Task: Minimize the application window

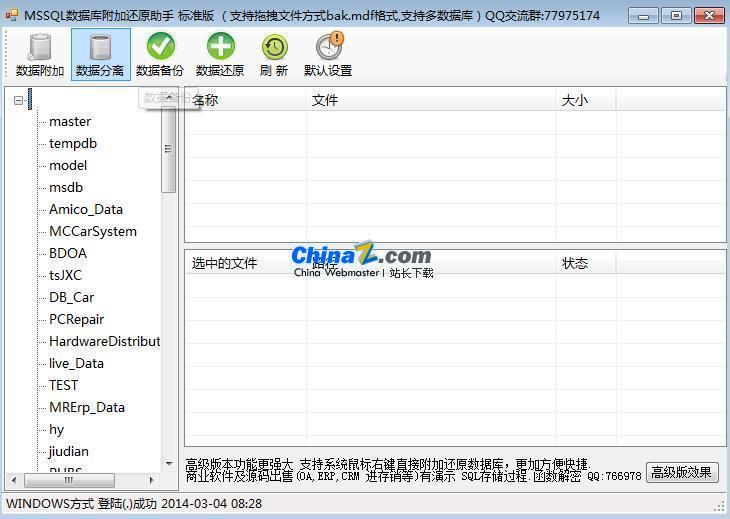Action: (x=643, y=16)
